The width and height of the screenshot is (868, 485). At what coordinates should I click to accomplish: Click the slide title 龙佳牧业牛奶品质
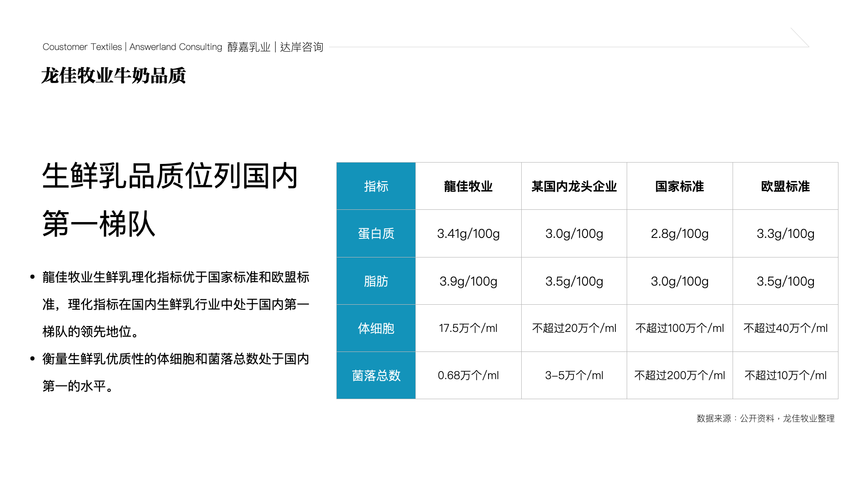pos(115,75)
